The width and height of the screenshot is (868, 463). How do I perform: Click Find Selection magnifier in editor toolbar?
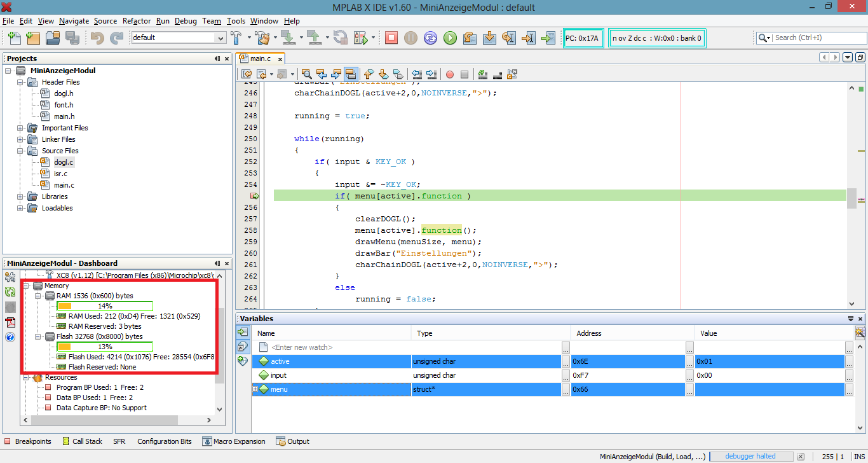point(307,74)
